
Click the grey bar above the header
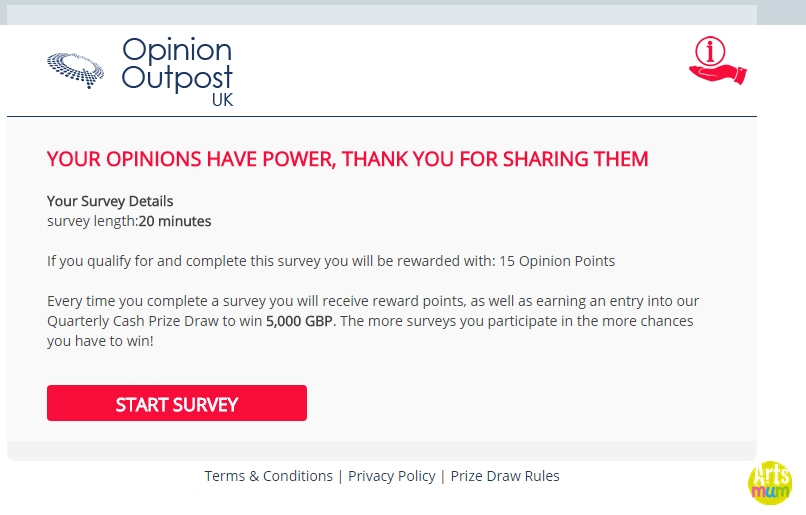[382, 15]
